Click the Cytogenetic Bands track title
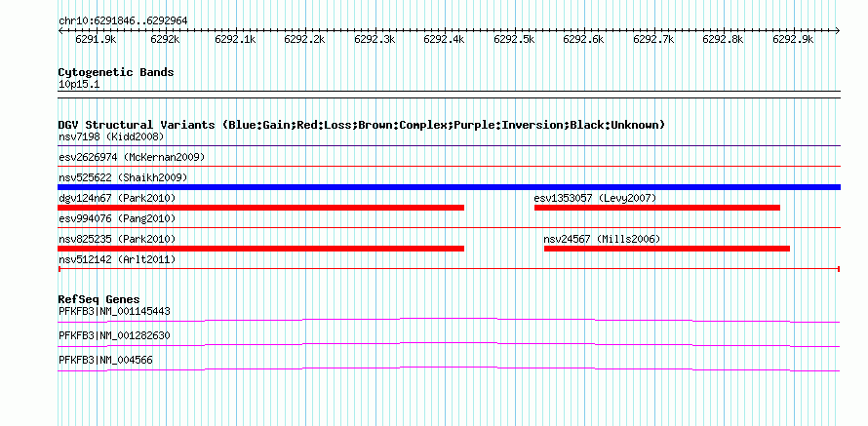 (116, 72)
